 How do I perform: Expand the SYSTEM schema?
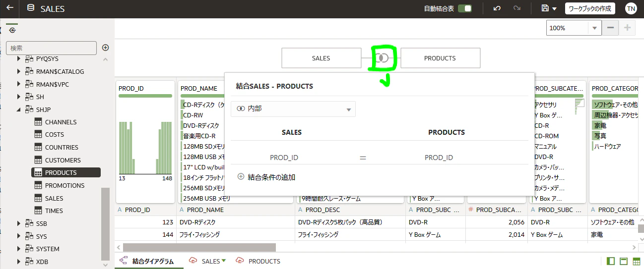pyautogui.click(x=19, y=249)
